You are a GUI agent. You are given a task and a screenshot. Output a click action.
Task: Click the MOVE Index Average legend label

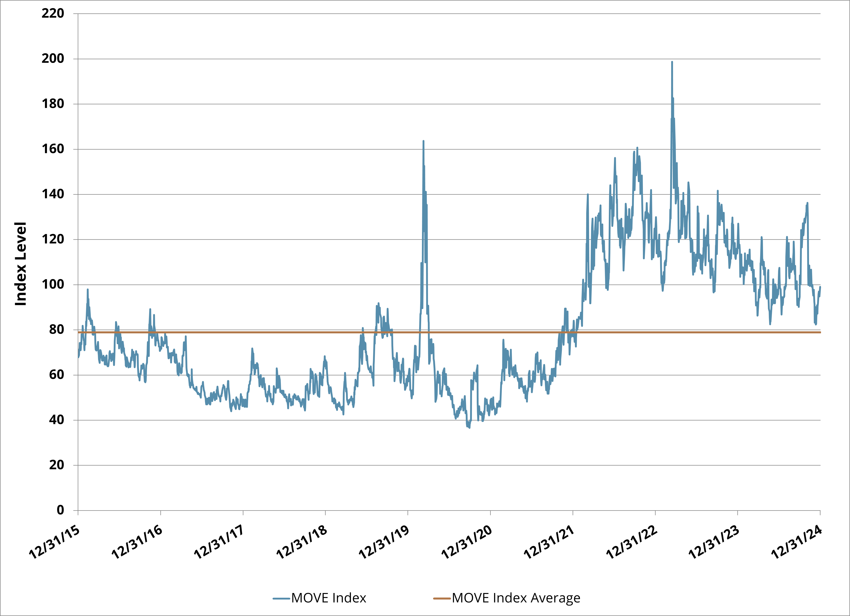click(x=516, y=598)
